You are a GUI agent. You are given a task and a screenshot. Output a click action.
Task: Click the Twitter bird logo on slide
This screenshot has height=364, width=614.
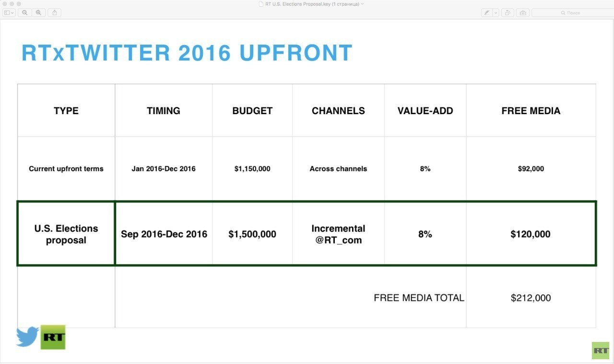[x=27, y=337]
